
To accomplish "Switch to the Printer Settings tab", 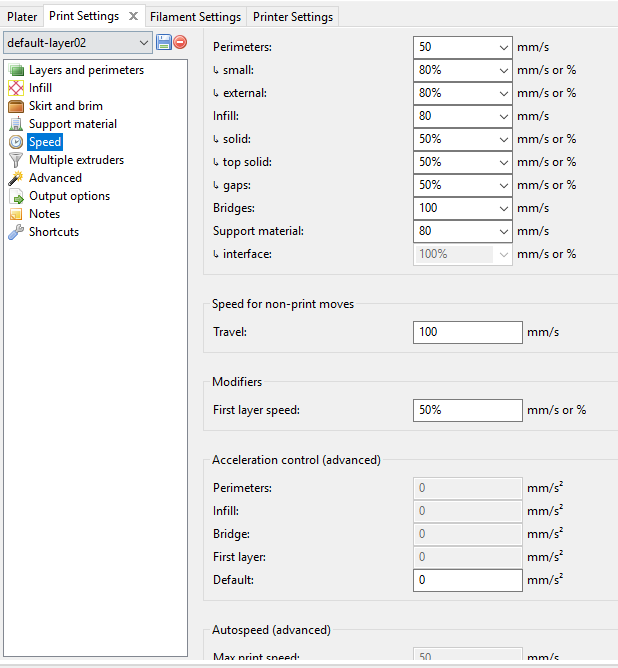I will tap(292, 17).
